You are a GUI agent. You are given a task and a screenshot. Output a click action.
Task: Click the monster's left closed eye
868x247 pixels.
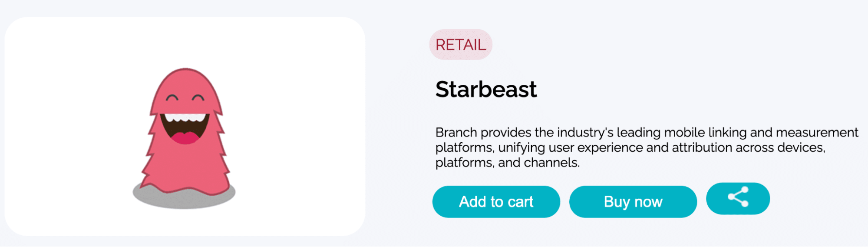(172, 97)
